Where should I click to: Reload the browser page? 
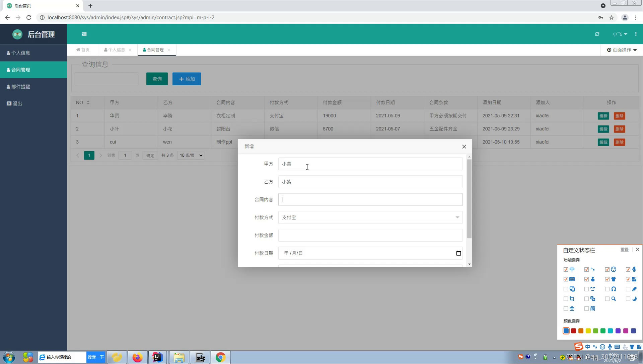coord(29,17)
